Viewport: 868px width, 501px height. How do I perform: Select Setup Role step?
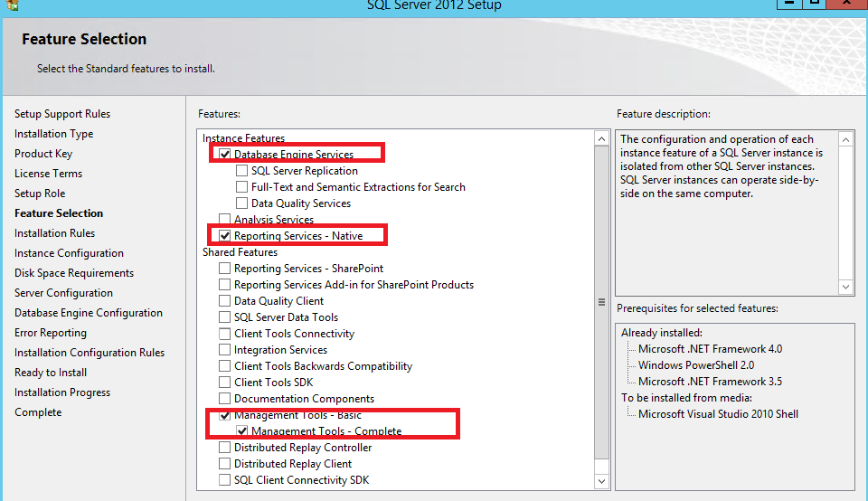click(x=40, y=194)
